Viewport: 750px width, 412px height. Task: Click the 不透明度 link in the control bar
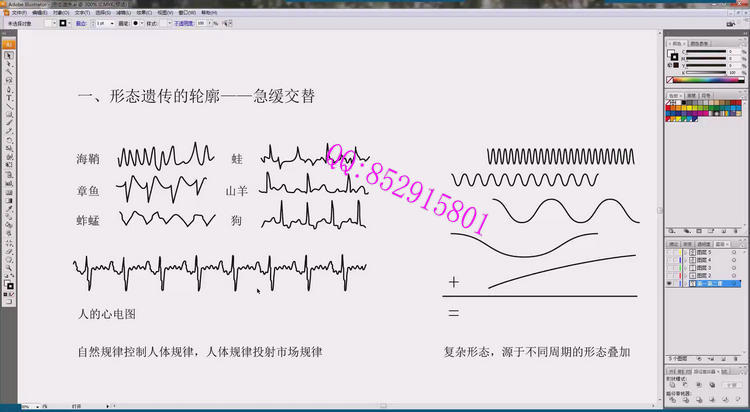[x=182, y=22]
